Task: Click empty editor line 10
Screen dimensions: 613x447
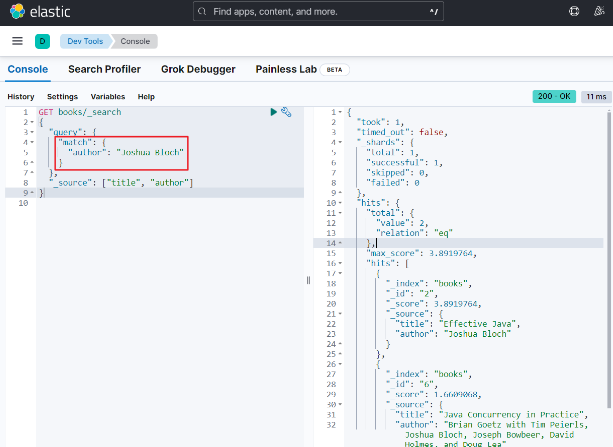Action: (170, 203)
